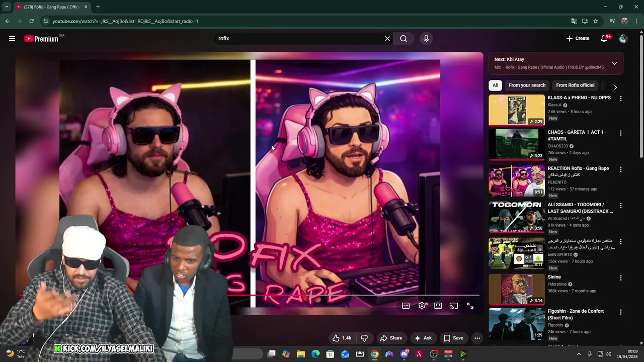
Task: Open the YouTube guide hamburger menu
Action: point(12,38)
